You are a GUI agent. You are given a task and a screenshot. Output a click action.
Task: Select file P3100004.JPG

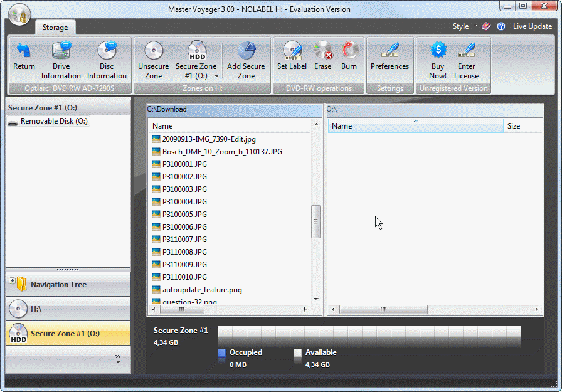(x=184, y=202)
